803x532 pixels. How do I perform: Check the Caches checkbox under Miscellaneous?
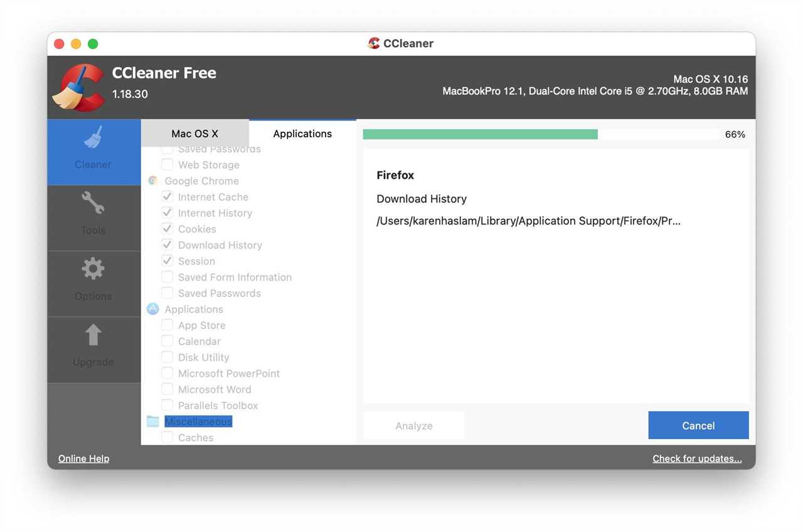[x=167, y=437]
